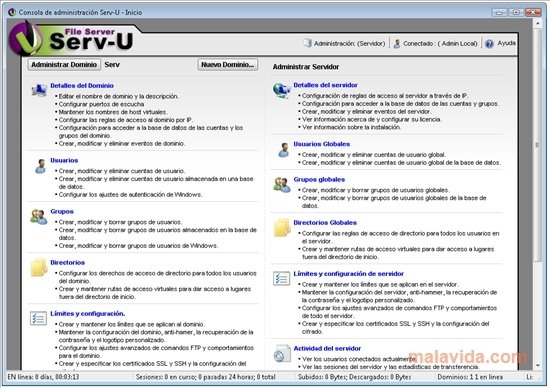550x388 pixels.
Task: Click the Directorios Globales folder icon
Action: [282, 227]
